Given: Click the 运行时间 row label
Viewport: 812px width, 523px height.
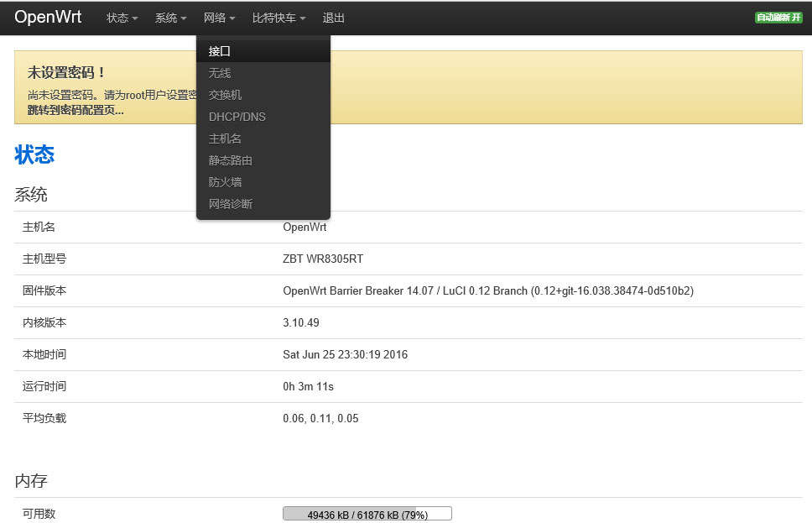Looking at the screenshot, I should [x=44, y=386].
